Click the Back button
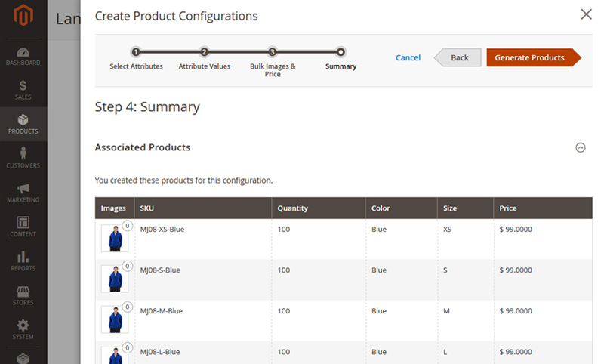This screenshot has height=364, width=604. (x=458, y=57)
